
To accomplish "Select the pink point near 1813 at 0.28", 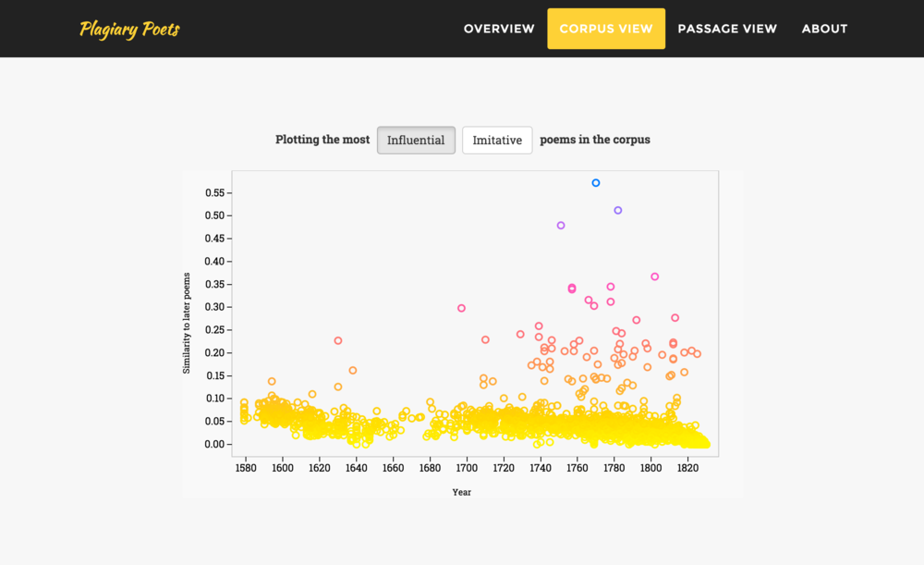I will point(675,317).
